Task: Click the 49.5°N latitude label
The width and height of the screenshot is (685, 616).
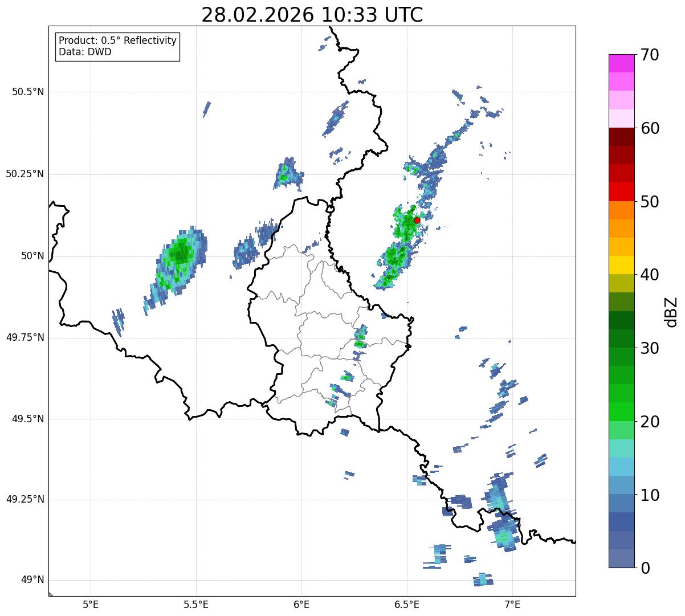Action: coord(28,419)
